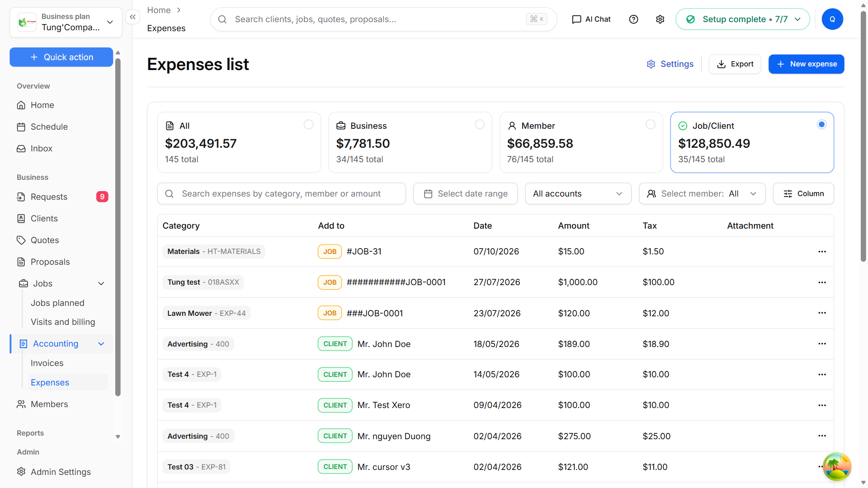Click the Export button

point(735,64)
